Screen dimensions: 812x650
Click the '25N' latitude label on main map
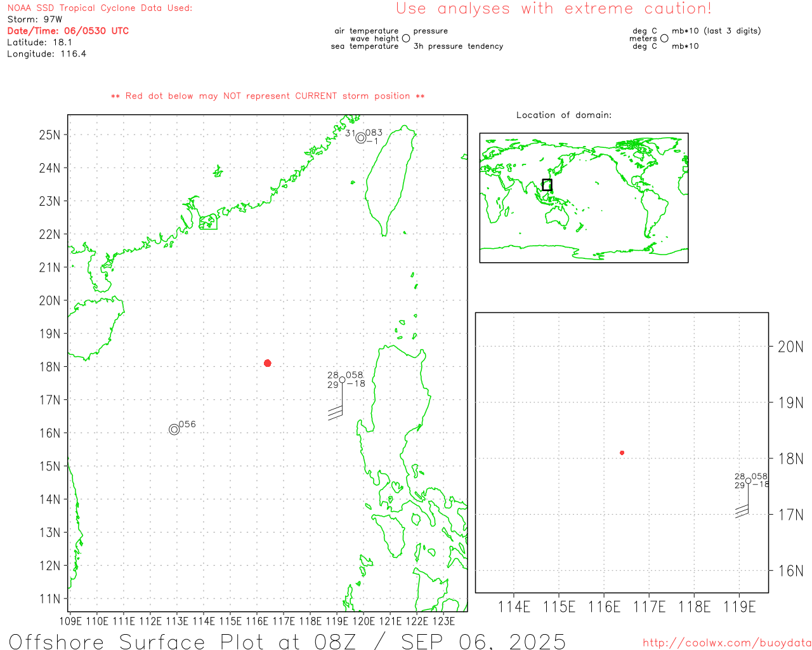tap(49, 135)
